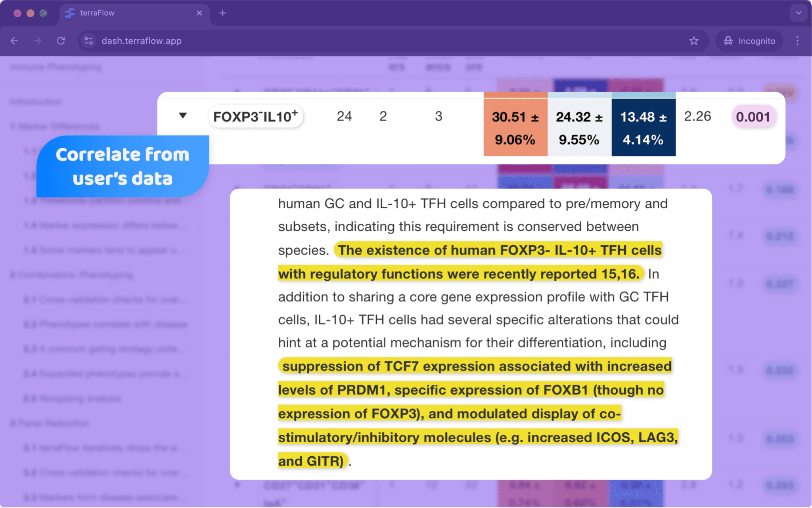Open site information icon in address bar

click(89, 41)
